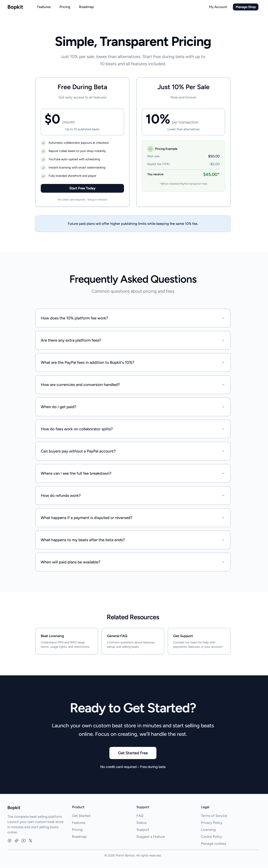Click the checkmark next to Automatic collaborator payouts

(x=44, y=143)
